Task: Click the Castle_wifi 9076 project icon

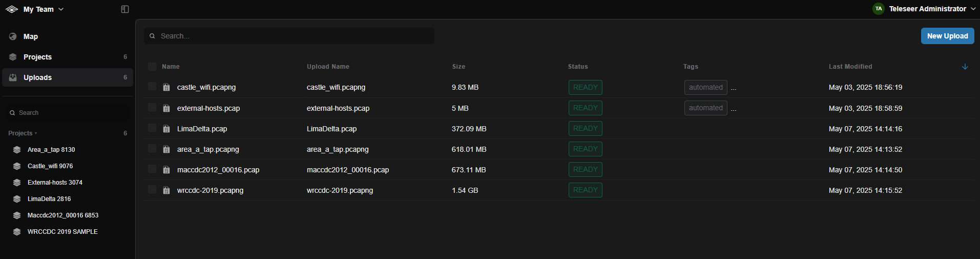Action: point(17,166)
